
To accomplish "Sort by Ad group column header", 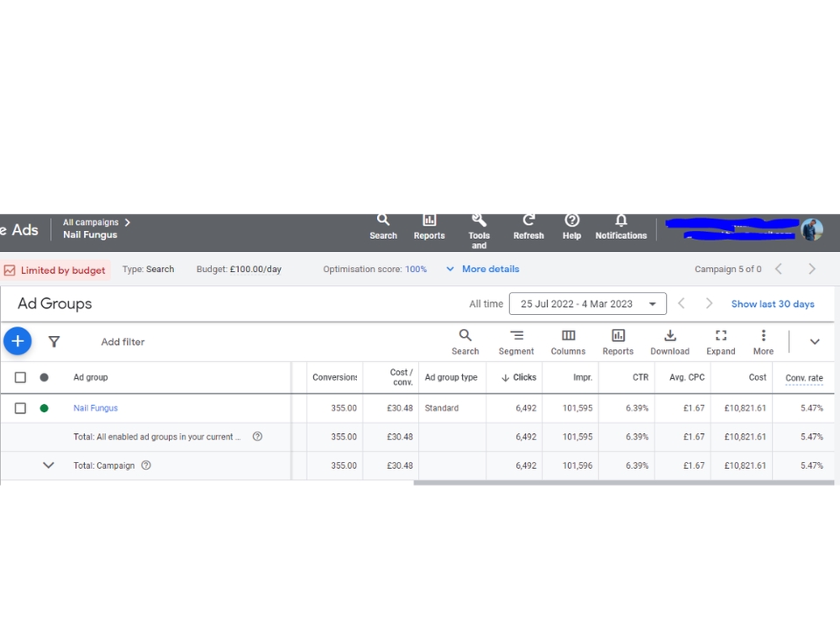I will coord(90,377).
